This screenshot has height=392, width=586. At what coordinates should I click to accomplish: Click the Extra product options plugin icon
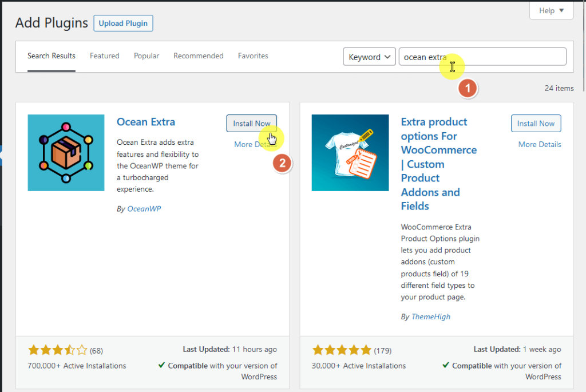tap(350, 152)
